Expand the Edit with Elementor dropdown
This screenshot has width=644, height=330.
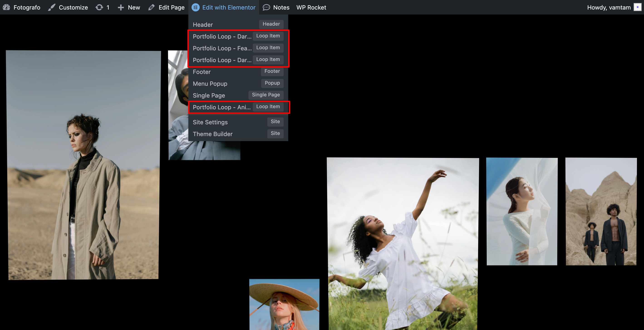(229, 7)
